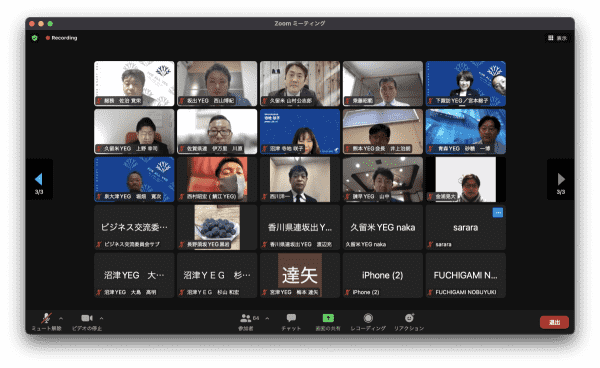The height and width of the screenshot is (368, 600).
Task: Click the red Recording indicator
Action: tap(61, 38)
